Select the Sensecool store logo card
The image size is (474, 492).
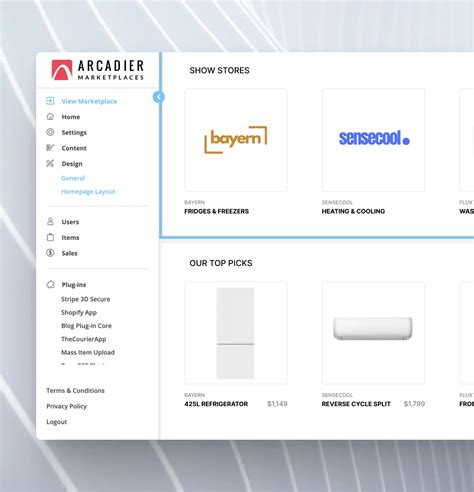click(x=373, y=140)
